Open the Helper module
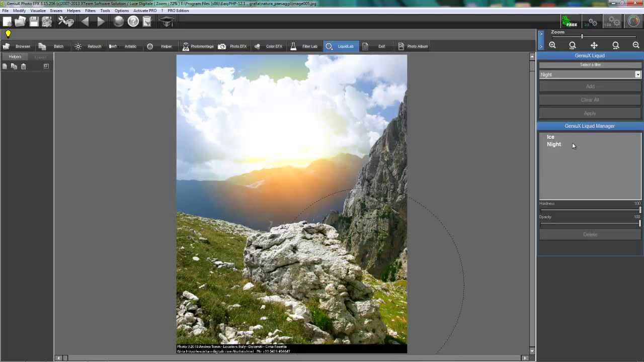Image resolution: width=644 pixels, height=362 pixels. (x=160, y=46)
